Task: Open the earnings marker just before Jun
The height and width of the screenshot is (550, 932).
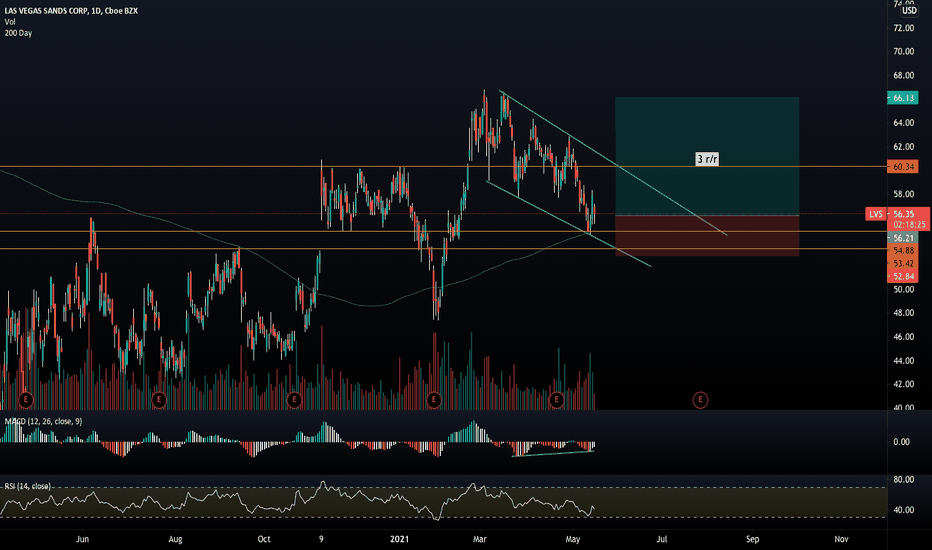Action: [x=26, y=400]
